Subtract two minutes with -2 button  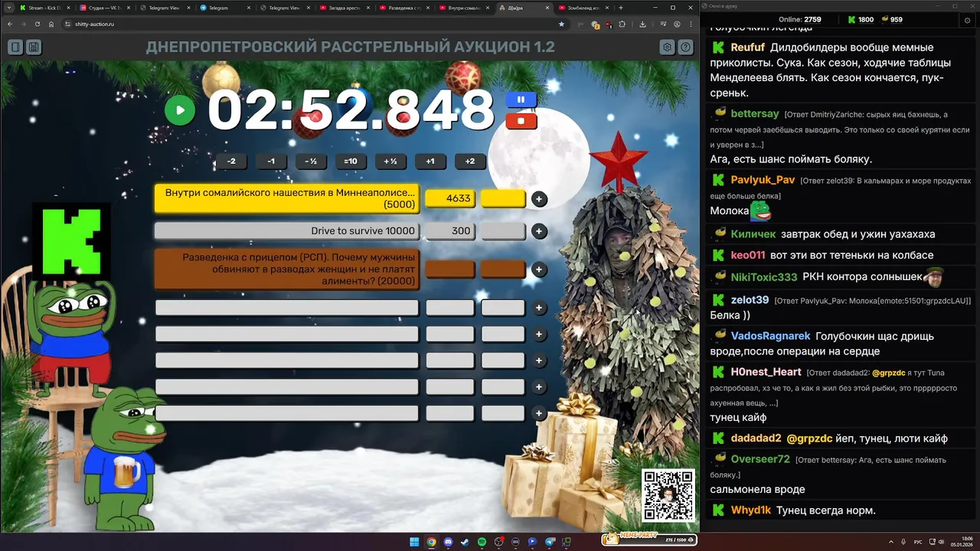[x=231, y=161]
